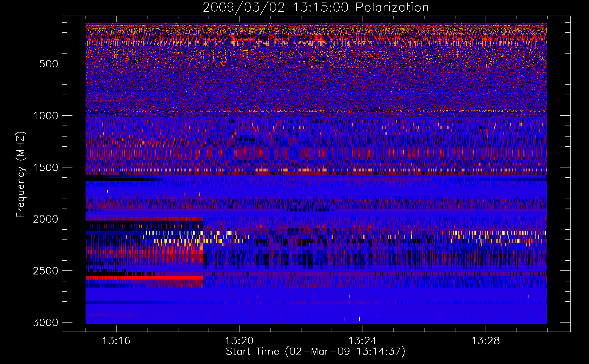Click the 13:20 time tick label

point(239,341)
